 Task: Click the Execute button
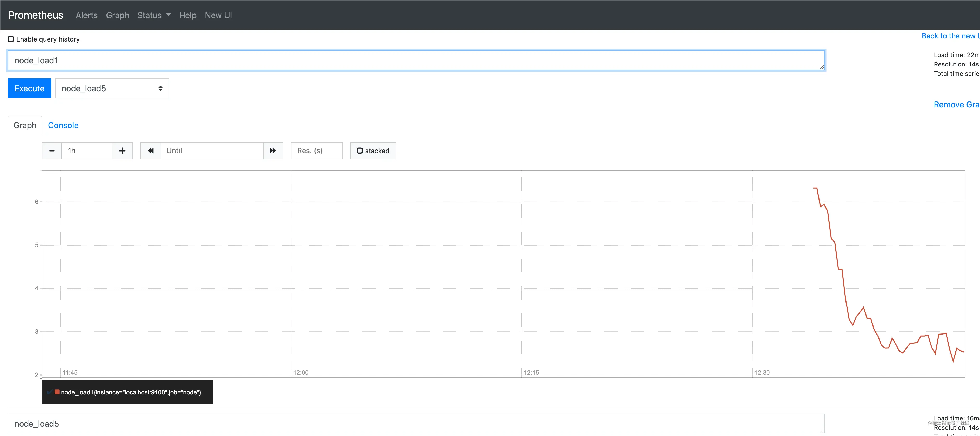[x=29, y=88]
